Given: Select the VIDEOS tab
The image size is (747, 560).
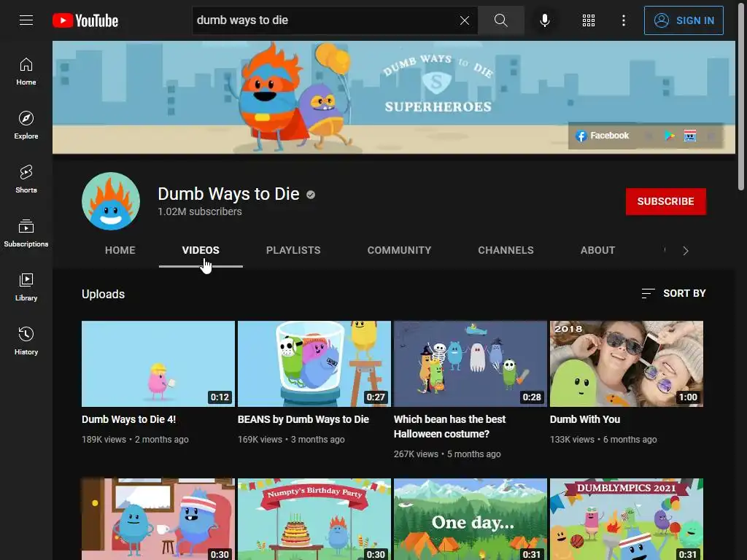Looking at the screenshot, I should click(x=201, y=251).
